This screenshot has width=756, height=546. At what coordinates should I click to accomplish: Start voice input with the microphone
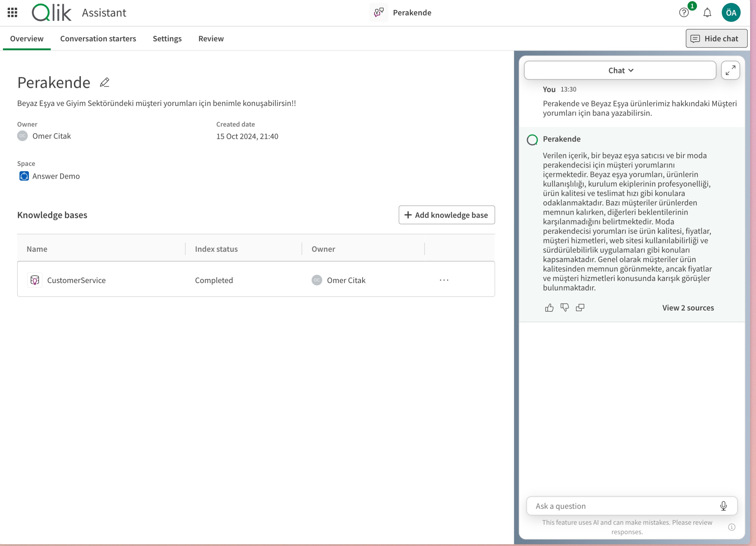(723, 506)
